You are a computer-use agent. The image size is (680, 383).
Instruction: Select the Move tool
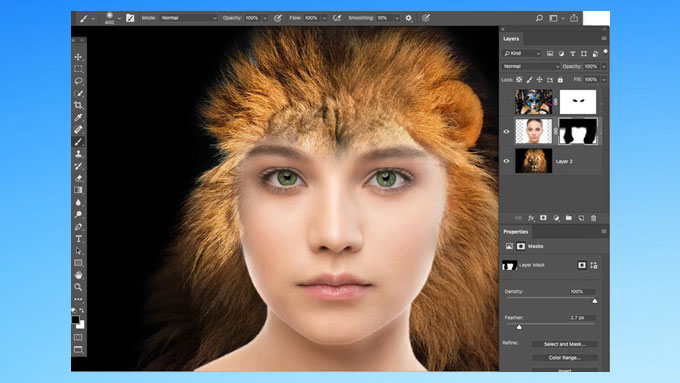(x=78, y=57)
